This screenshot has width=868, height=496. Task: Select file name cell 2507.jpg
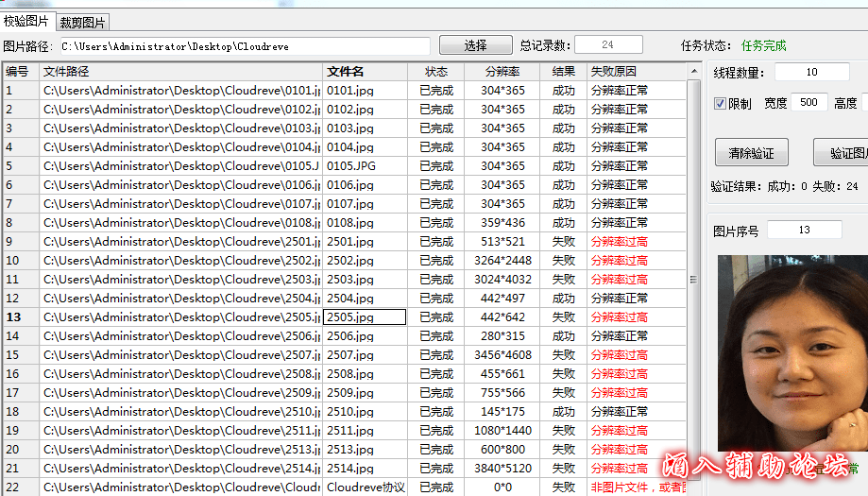point(365,355)
